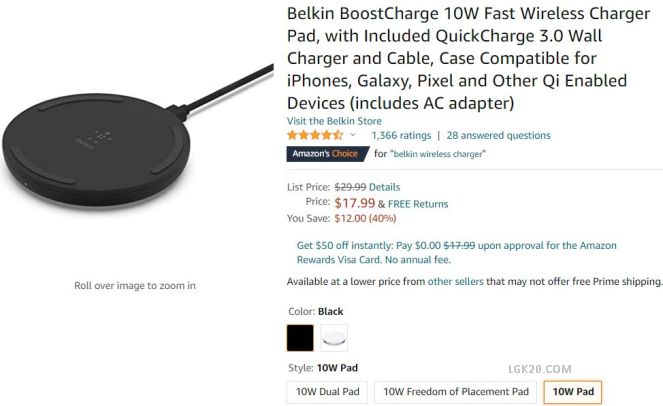663x406 pixels.
Task: Select the 10W Pad style option
Action: [571, 392]
